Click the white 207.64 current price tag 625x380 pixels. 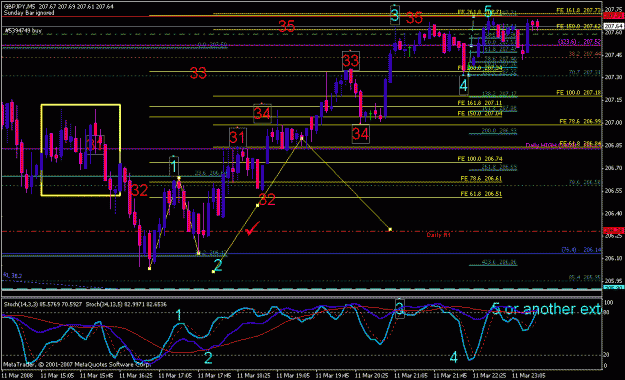pyautogui.click(x=613, y=27)
